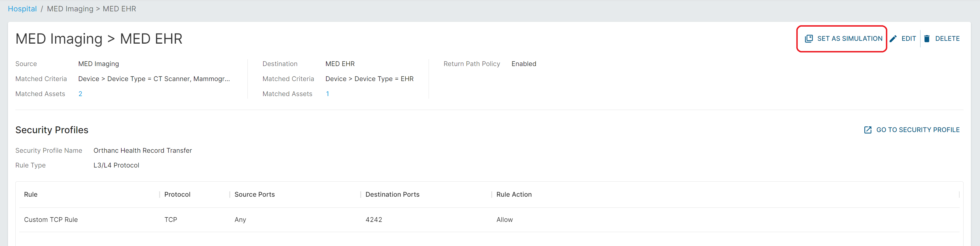Click the Any source ports cell
The height and width of the screenshot is (246, 980).
(x=240, y=220)
